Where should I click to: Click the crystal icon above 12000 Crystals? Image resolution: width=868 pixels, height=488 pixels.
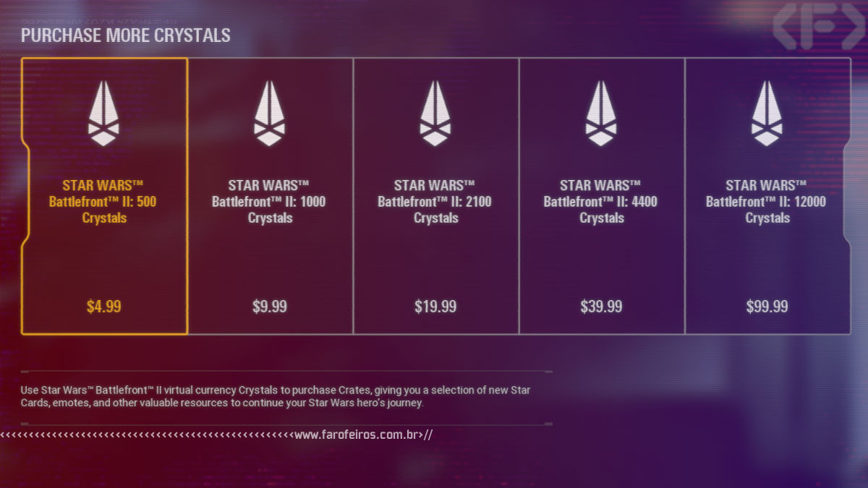click(767, 113)
